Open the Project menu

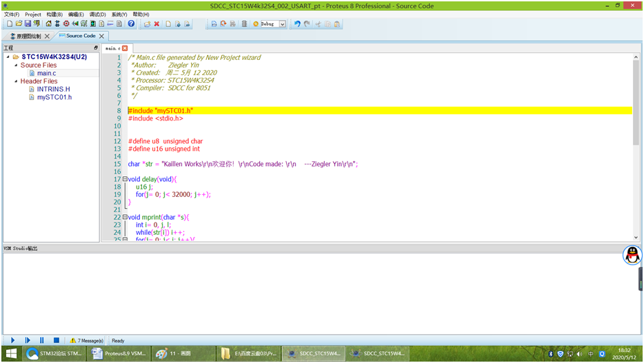point(33,14)
